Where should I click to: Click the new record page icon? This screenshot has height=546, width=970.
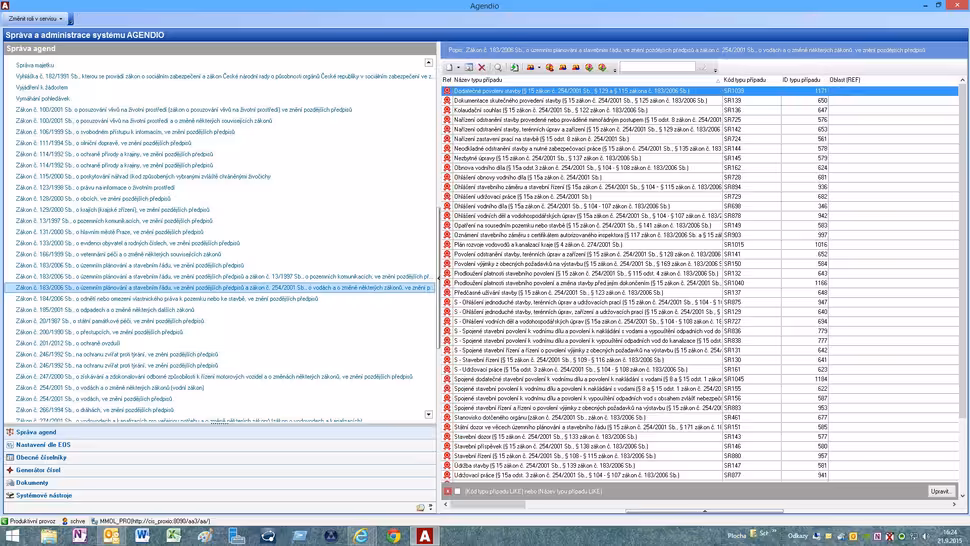point(449,68)
